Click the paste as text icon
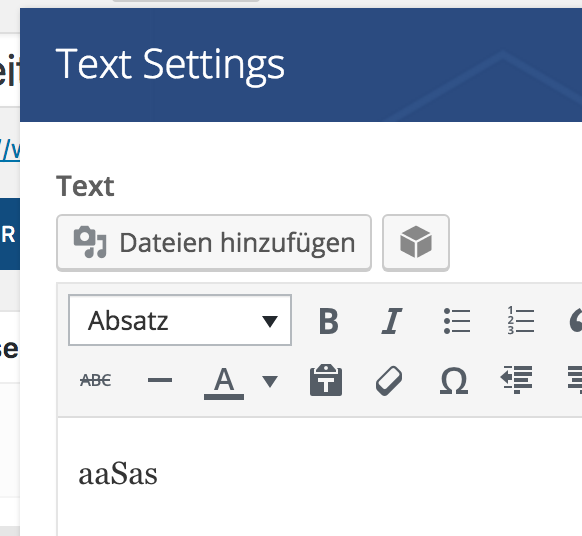This screenshot has height=536, width=582. point(326,380)
